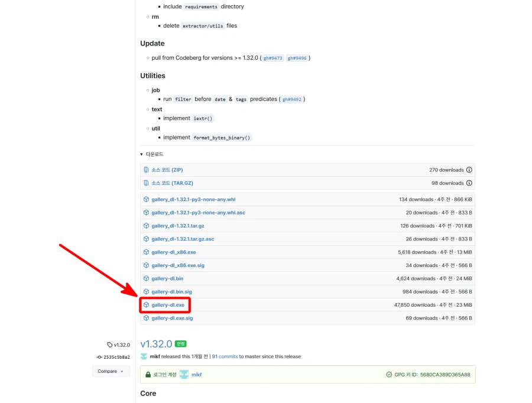Click '5,618 downloads' text for gallery-dl_x86.exe
The image size is (532, 403).
(x=417, y=252)
